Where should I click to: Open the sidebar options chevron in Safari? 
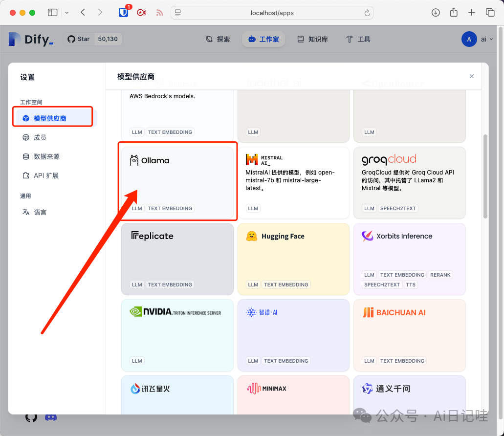[x=66, y=12]
